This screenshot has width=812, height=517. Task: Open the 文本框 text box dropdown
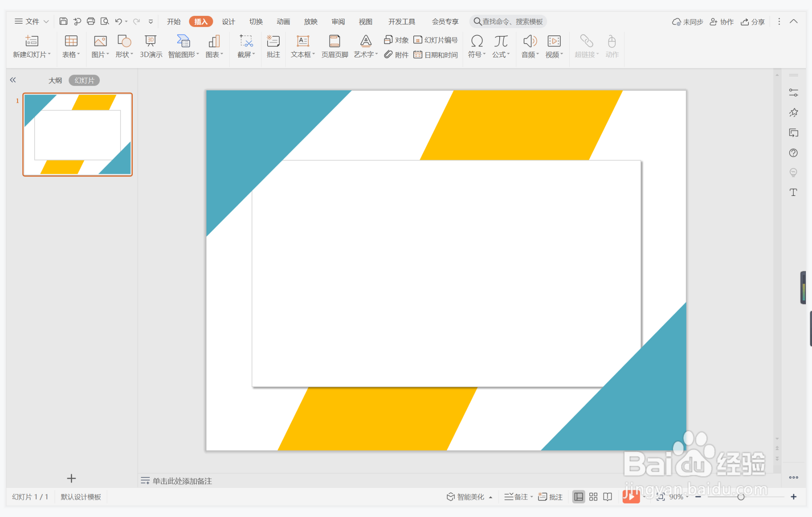click(x=314, y=55)
